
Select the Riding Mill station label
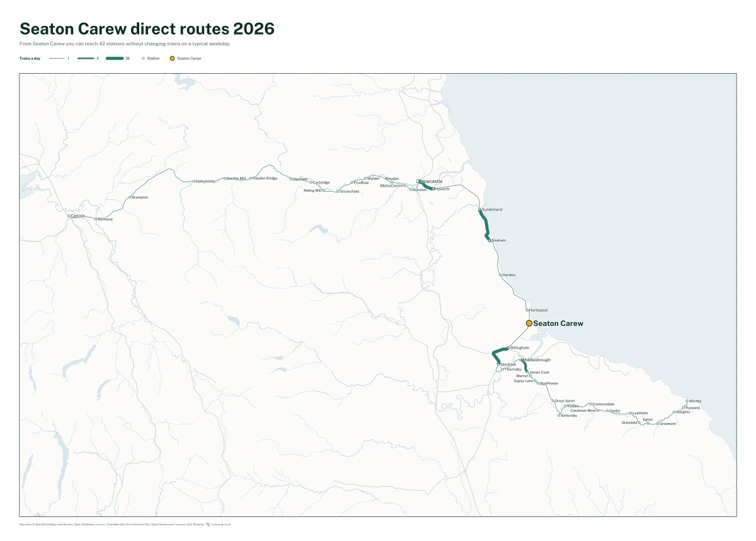[312, 190]
